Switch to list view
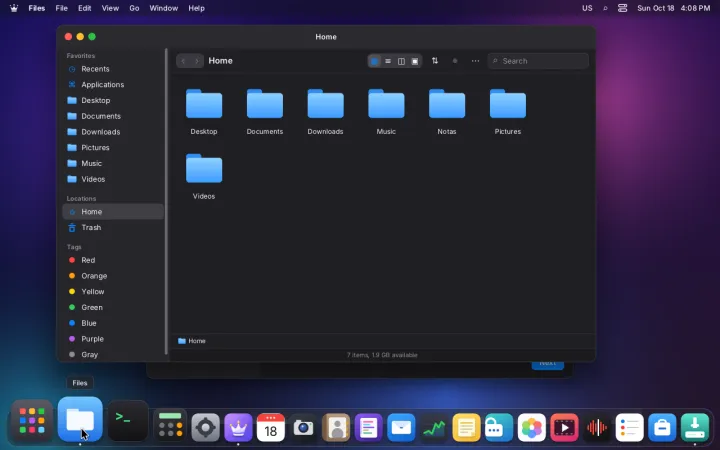 coord(388,61)
